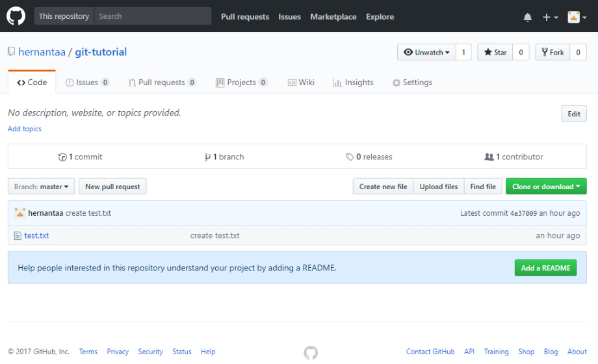This screenshot has width=598, height=364.
Task: Click the commit history clock icon
Action: pyautogui.click(x=62, y=157)
